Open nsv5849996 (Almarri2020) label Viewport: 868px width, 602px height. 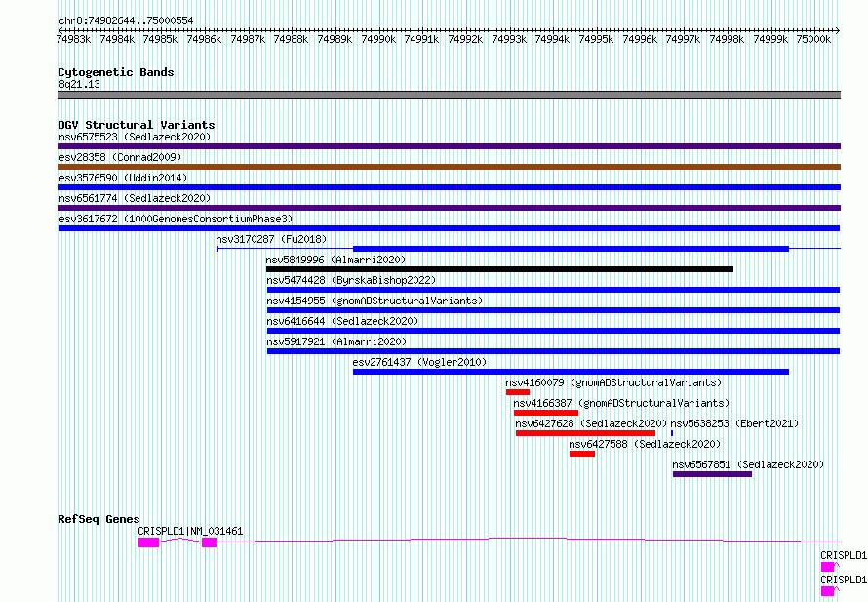tap(335, 260)
